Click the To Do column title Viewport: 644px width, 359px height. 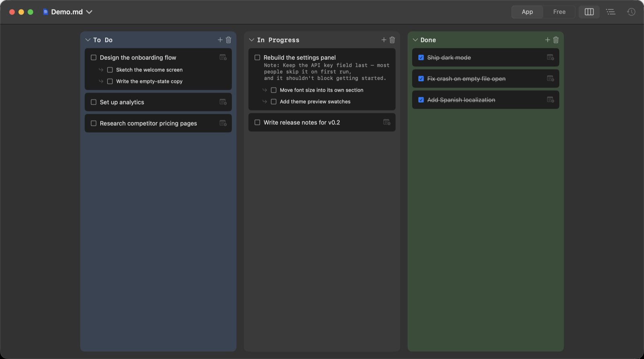103,40
